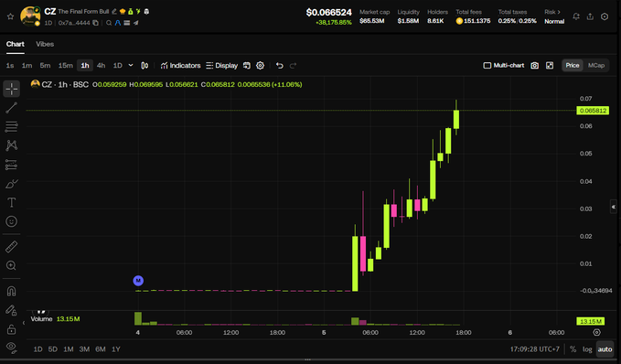Select the 1m timeframe

coord(27,65)
